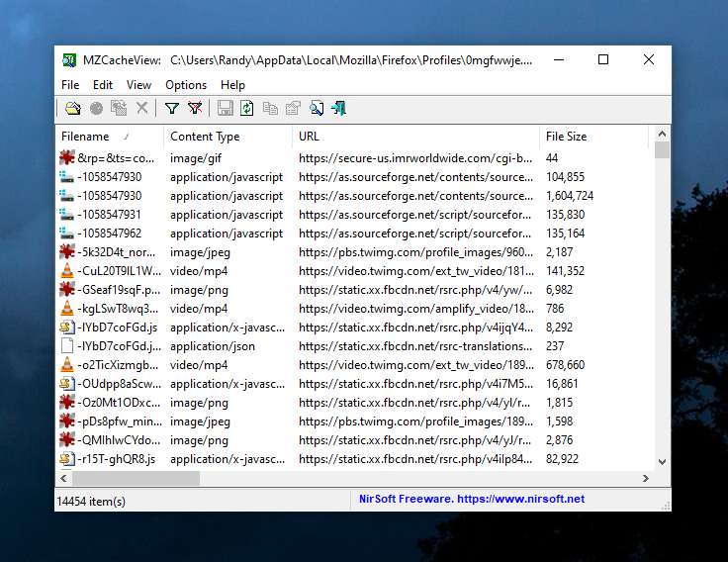Sort by the Filename column header
Image resolution: width=728 pixels, height=562 pixels.
click(109, 137)
